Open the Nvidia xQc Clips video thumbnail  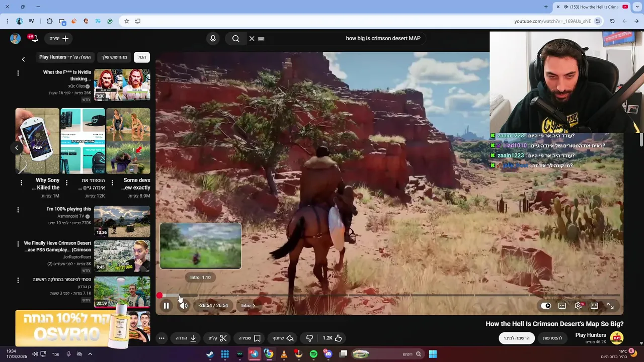point(122,84)
